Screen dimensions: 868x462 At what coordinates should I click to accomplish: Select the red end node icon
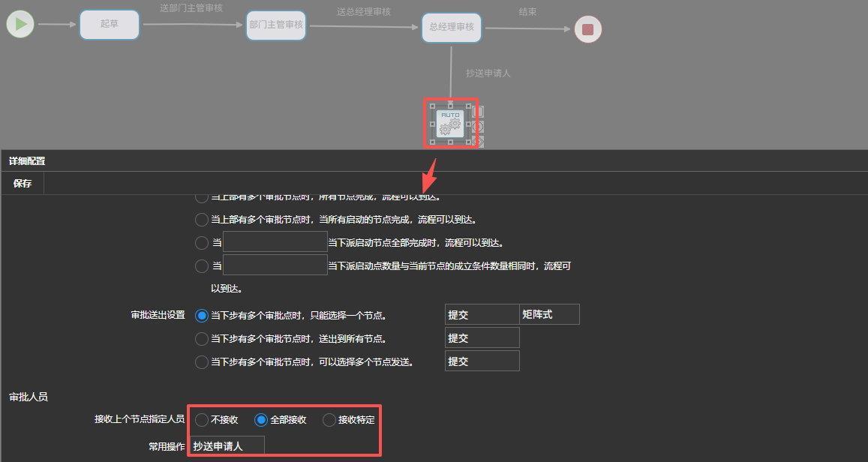pyautogui.click(x=587, y=29)
